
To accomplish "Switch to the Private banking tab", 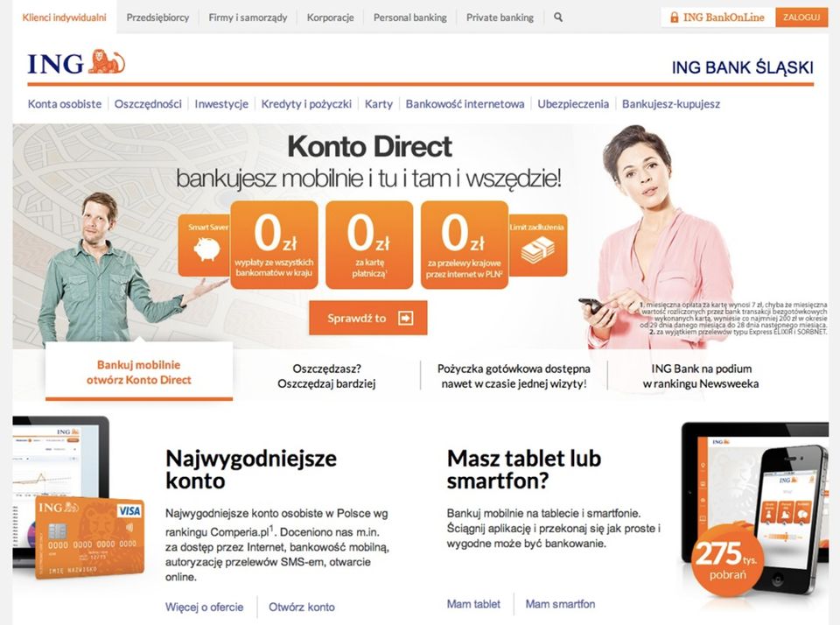I will pyautogui.click(x=500, y=18).
